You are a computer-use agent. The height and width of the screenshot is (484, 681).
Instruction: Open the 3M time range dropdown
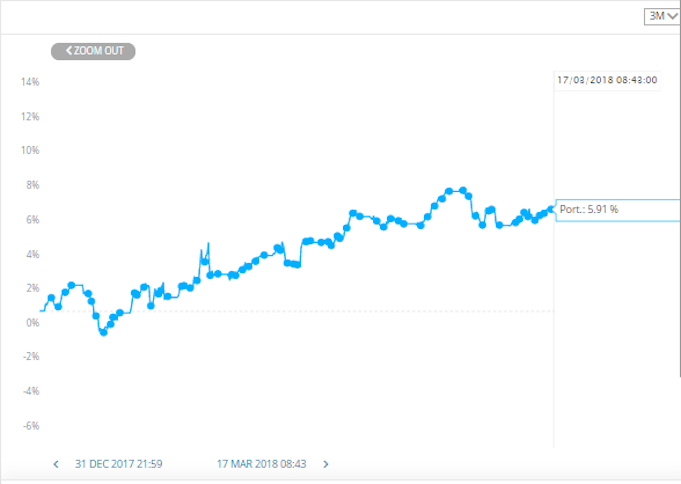661,17
